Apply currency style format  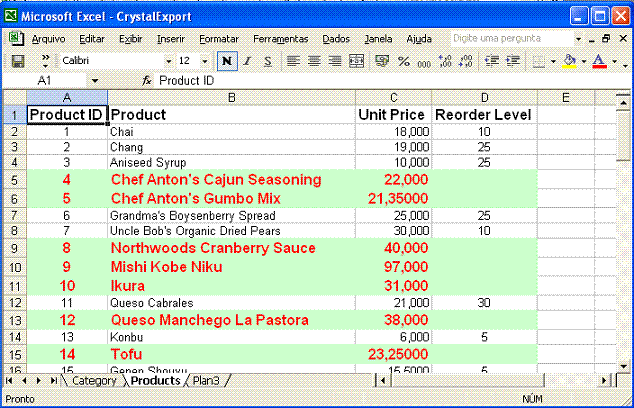[382, 61]
